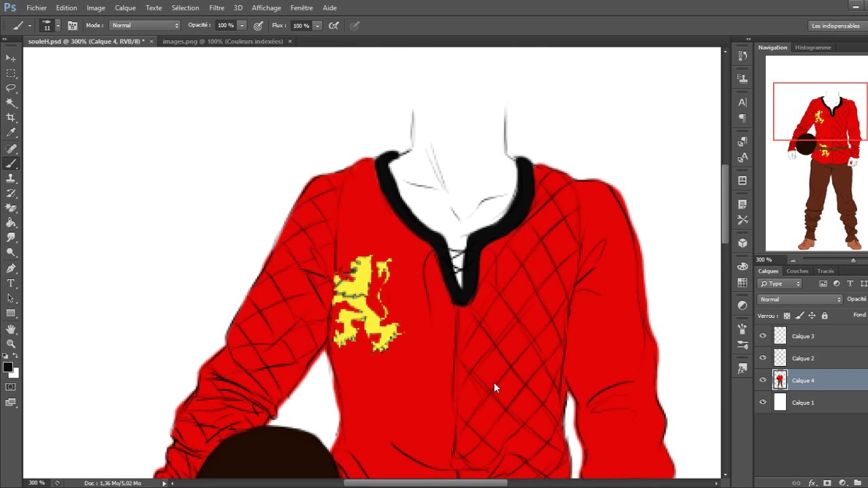The height and width of the screenshot is (488, 868).
Task: Open layer filter Type dropdown
Action: click(780, 284)
